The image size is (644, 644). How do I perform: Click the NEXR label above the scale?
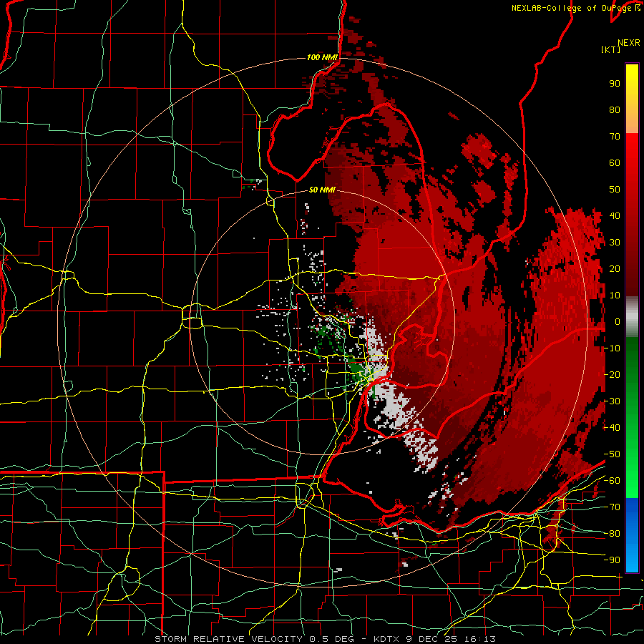(629, 43)
